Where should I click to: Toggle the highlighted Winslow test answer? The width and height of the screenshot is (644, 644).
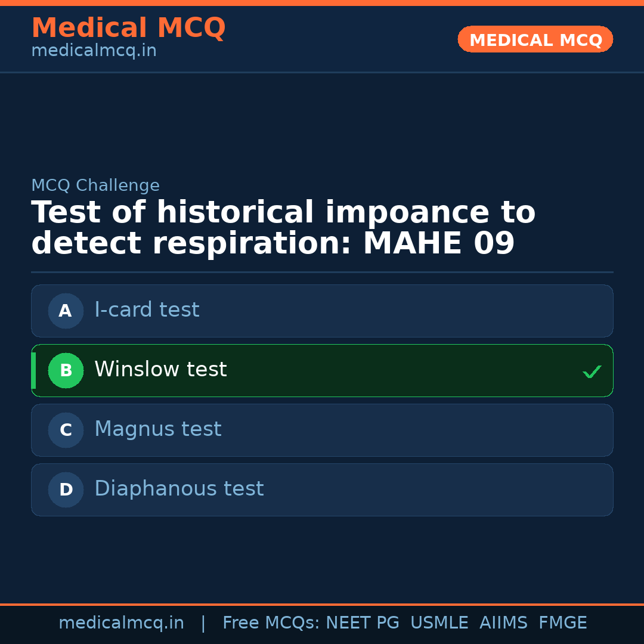[x=322, y=370]
